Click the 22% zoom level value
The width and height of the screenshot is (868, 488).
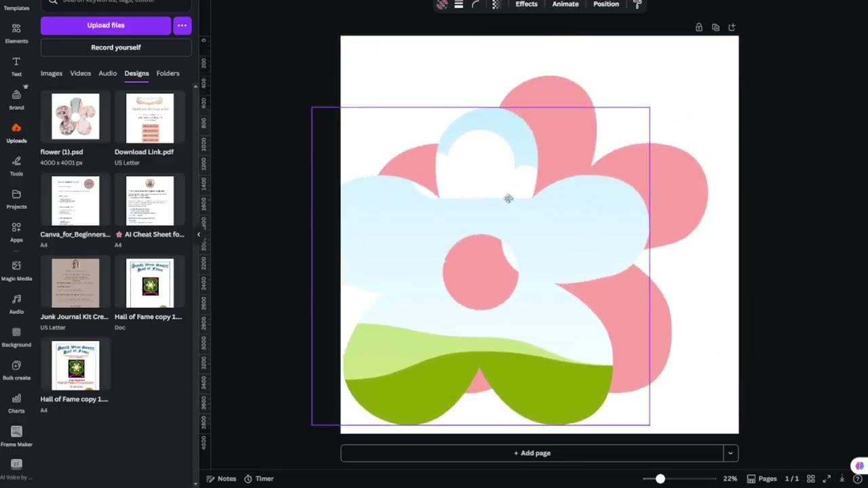coord(730,479)
